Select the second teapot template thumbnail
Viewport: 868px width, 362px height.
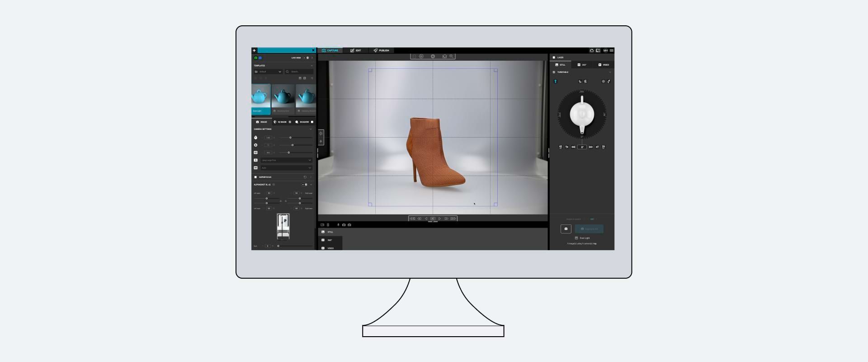point(283,99)
